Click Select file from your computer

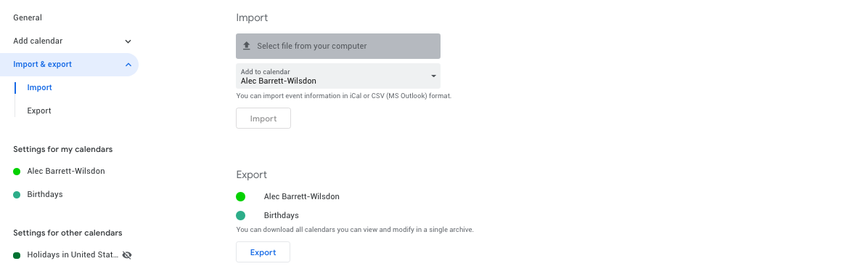click(338, 46)
